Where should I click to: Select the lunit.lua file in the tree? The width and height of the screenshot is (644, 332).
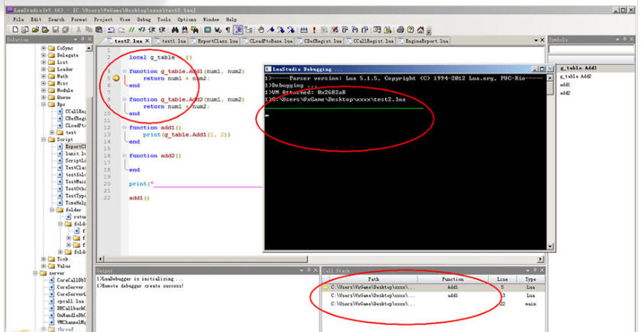point(70,153)
